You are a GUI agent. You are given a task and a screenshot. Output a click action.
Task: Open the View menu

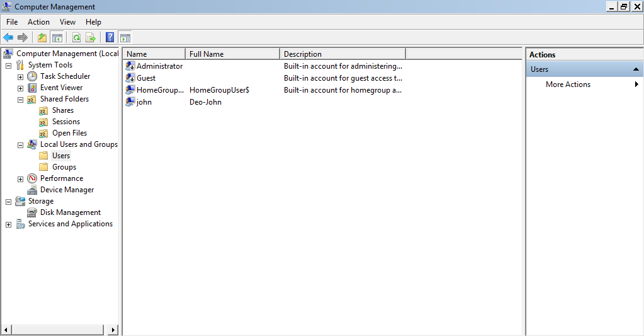click(x=67, y=22)
